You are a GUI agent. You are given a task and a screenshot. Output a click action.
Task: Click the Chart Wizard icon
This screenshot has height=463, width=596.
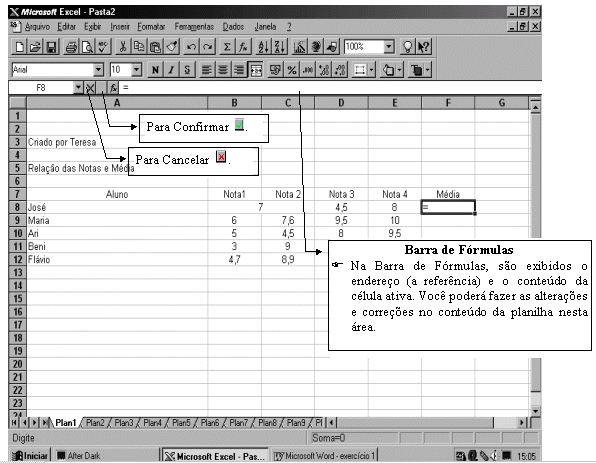pyautogui.click(x=299, y=47)
